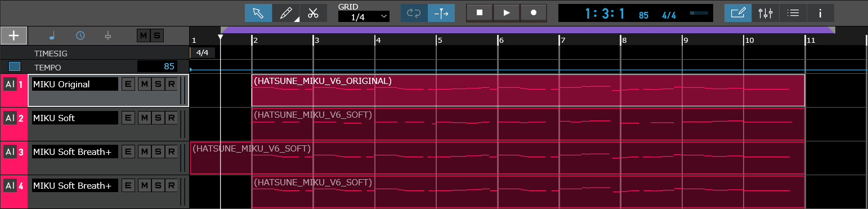Select the pencil draw tool
Viewport: 868px width, 209px height.
tap(286, 12)
